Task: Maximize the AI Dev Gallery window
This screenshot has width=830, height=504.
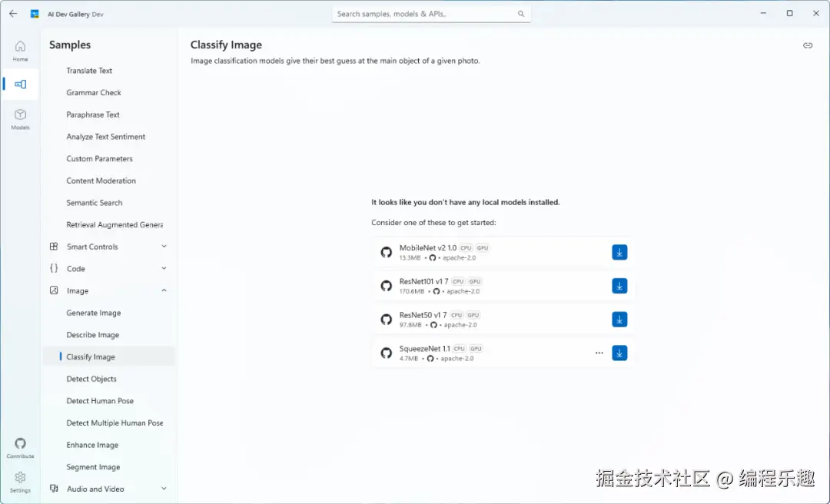Action: pyautogui.click(x=789, y=13)
